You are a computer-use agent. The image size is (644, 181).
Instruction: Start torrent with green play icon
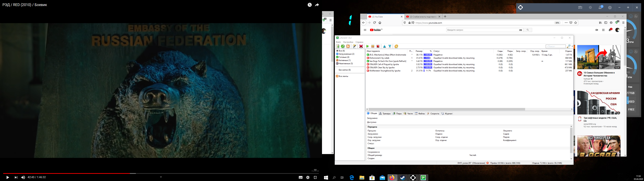point(367,46)
